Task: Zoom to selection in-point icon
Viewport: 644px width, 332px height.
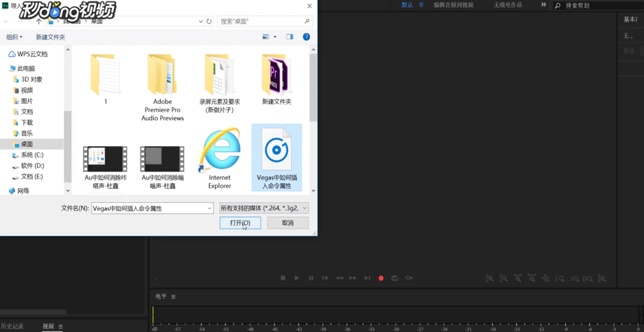Action: pos(560,279)
